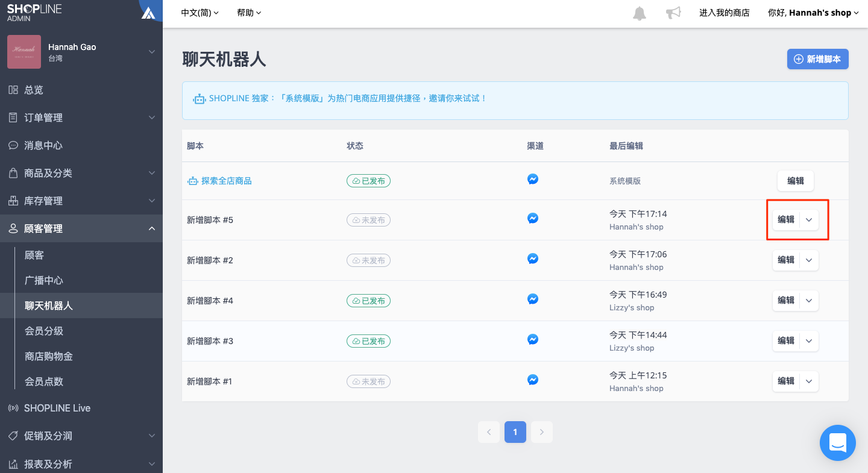Click 编辑 for 新增脚本 #5
This screenshot has height=473, width=868.
coord(786,220)
